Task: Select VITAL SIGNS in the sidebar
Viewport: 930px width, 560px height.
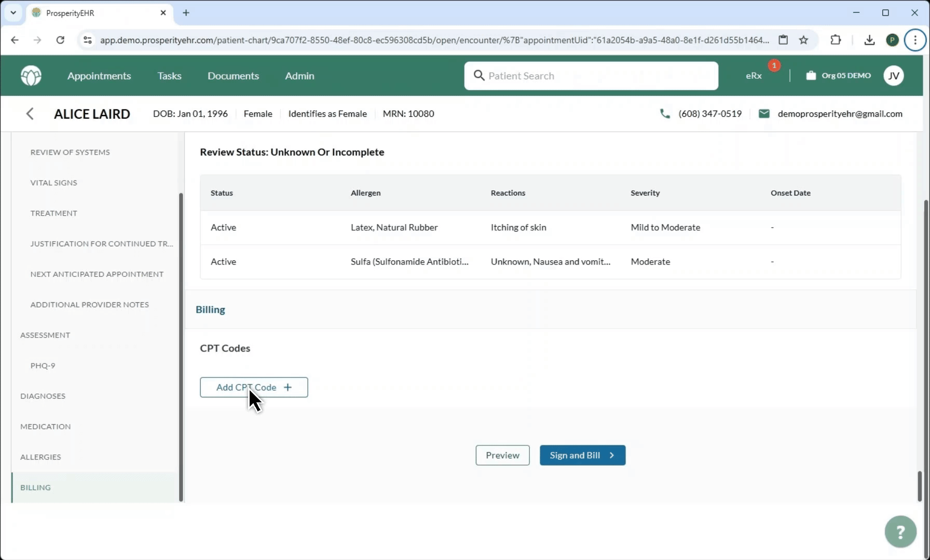Action: pyautogui.click(x=54, y=183)
